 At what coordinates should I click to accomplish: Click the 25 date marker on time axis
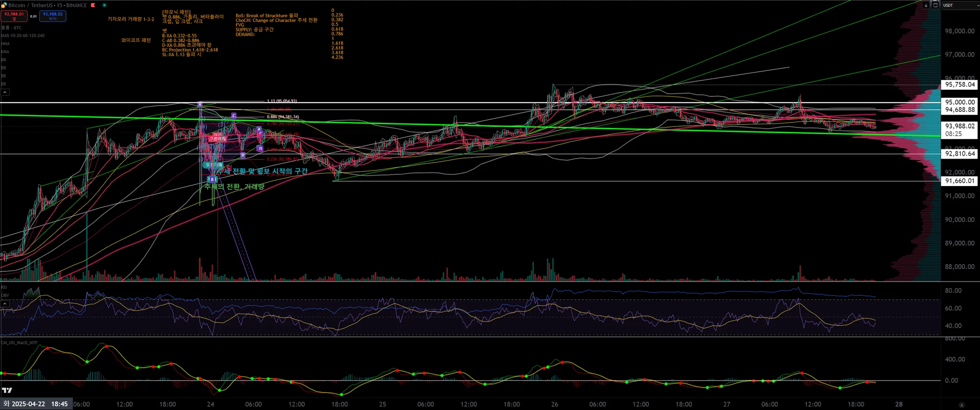click(x=382, y=404)
